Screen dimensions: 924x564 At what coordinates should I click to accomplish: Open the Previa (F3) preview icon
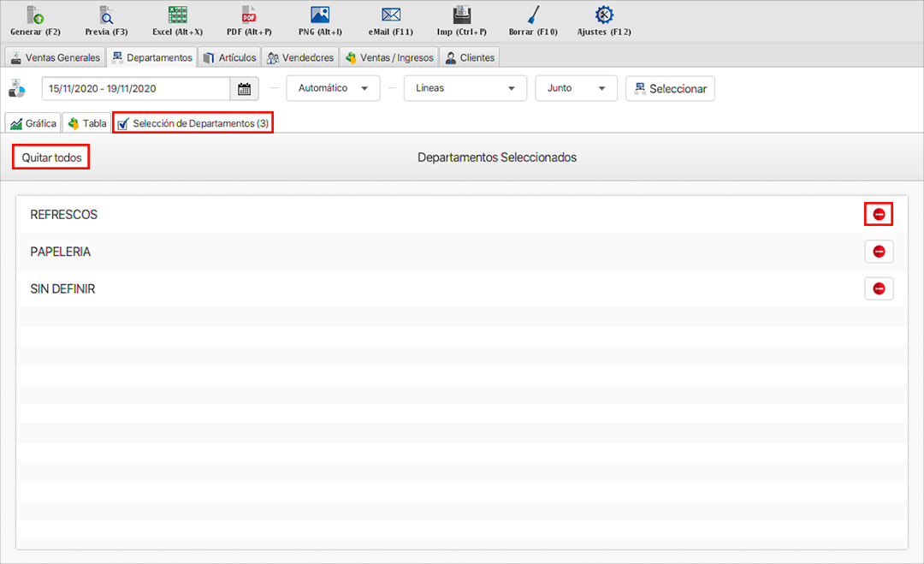(x=106, y=15)
